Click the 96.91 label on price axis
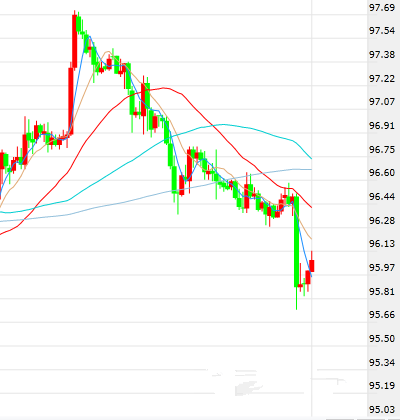Image resolution: width=400 pixels, height=420 pixels. click(x=382, y=126)
